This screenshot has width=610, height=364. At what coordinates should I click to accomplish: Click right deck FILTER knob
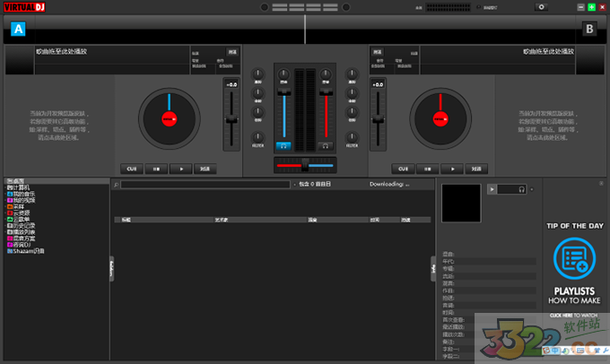(352, 137)
